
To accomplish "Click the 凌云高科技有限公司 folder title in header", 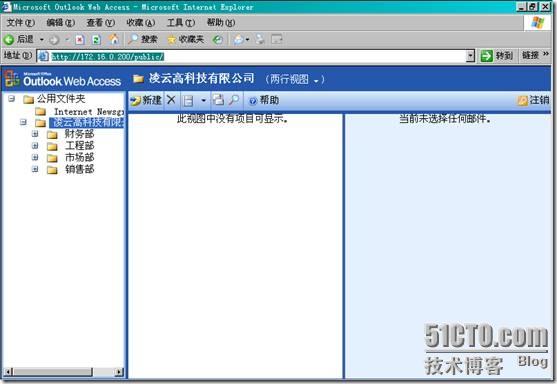I will click(201, 78).
